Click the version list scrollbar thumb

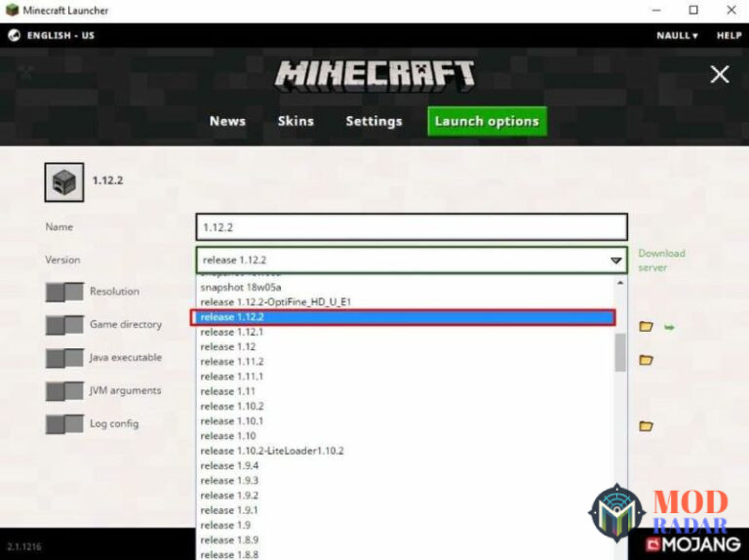(620, 352)
